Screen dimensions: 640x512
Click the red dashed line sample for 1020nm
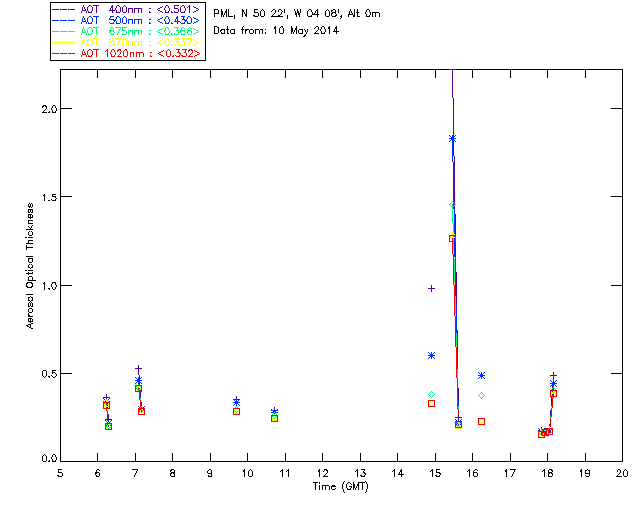click(63, 53)
